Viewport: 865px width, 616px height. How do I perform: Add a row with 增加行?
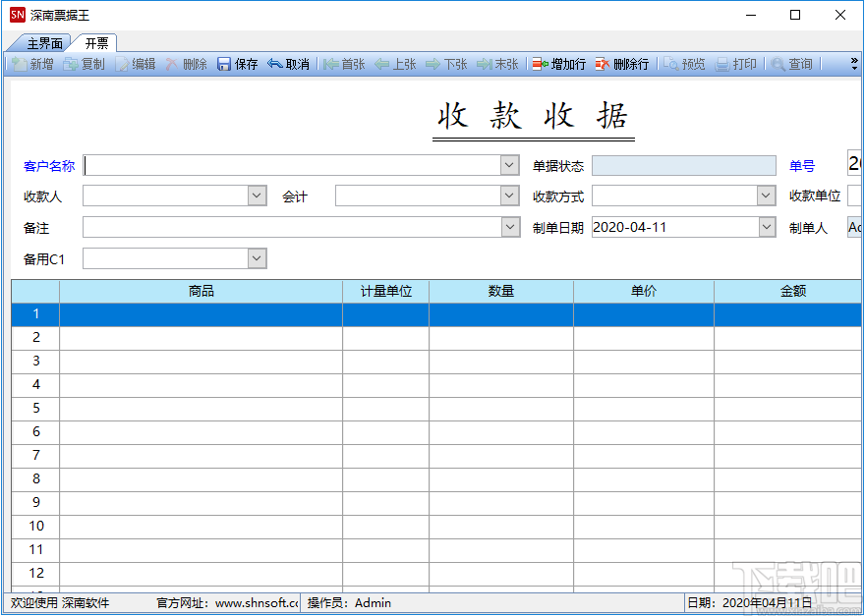[559, 64]
